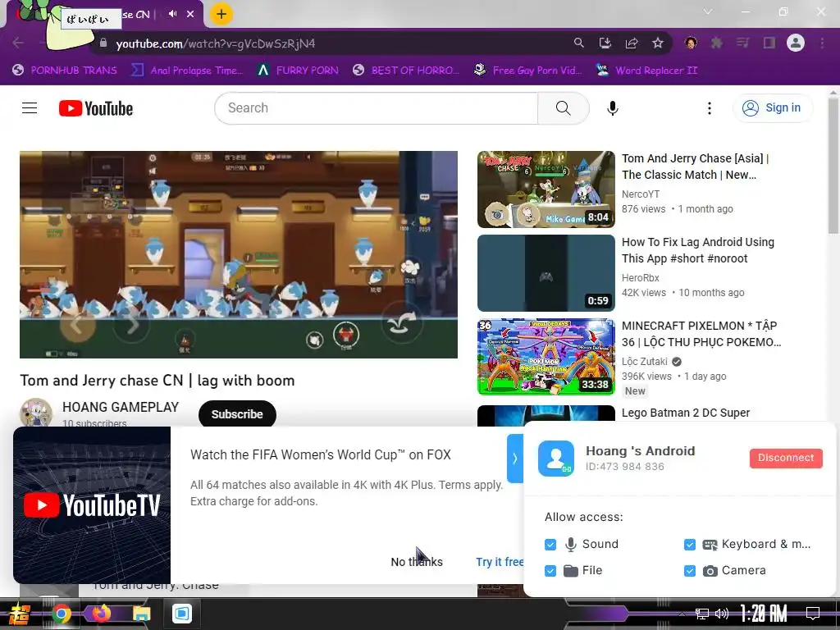
Task: Open the media control playlist icon in toolbar
Action: click(x=743, y=43)
